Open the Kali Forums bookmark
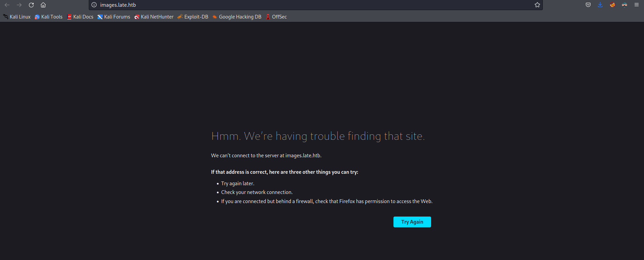 tap(114, 17)
